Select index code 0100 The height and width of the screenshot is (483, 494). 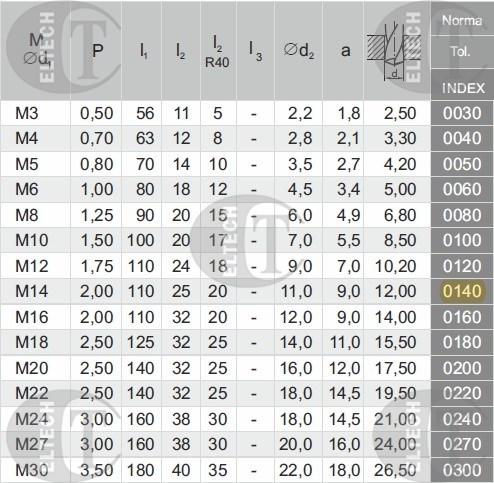[x=462, y=240]
